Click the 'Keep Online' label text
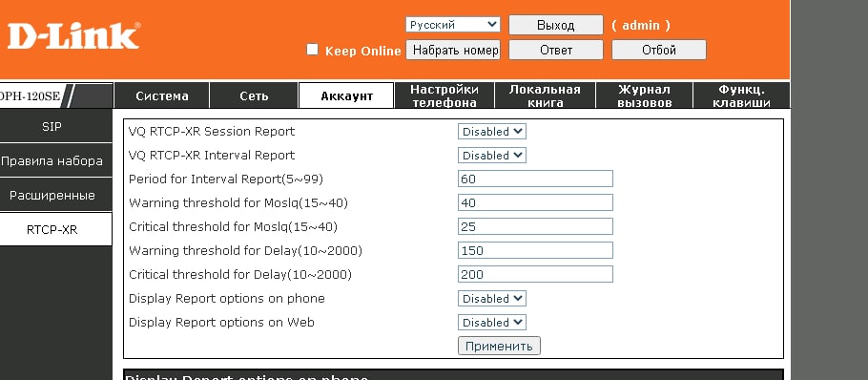868x380 pixels. point(362,51)
